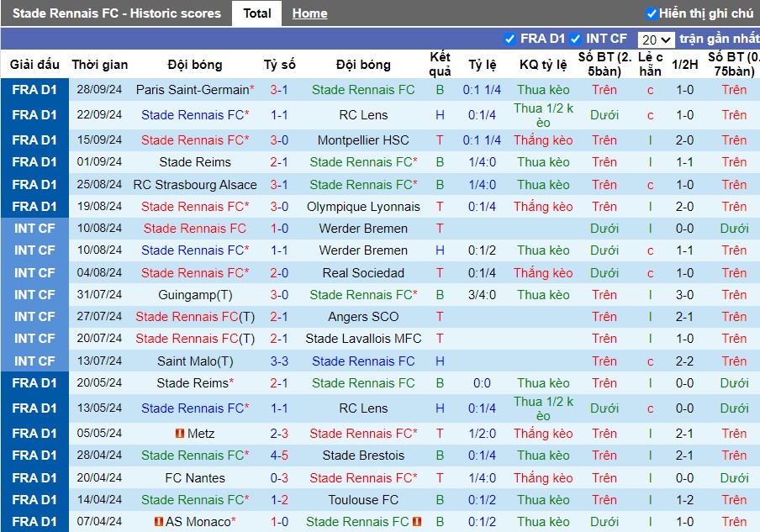Click Thua 1/2 kèo in the 22/09/24 row
760x532 pixels.
coord(543,115)
